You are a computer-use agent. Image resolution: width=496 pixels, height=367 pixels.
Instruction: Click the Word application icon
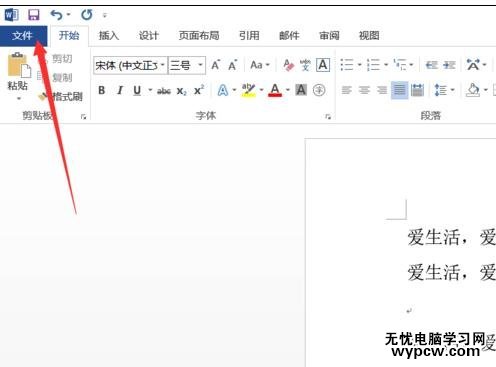coord(11,15)
